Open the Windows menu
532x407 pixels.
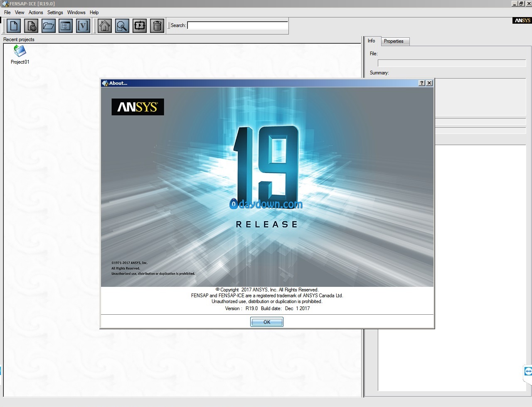(x=76, y=12)
